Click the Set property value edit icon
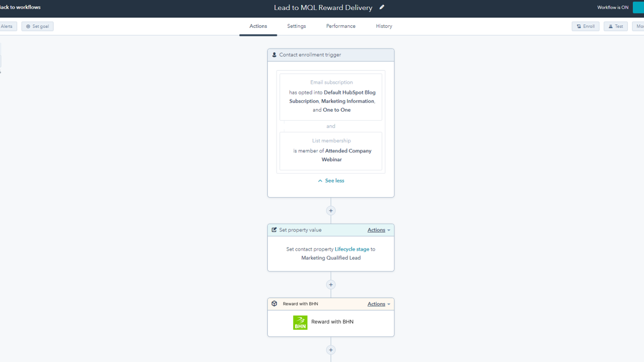Image resolution: width=644 pixels, height=362 pixels. (274, 230)
